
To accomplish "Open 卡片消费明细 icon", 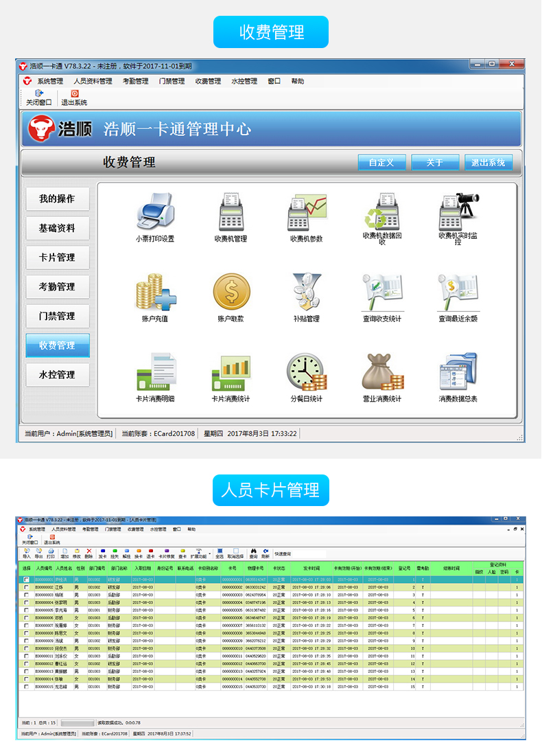I will click(156, 371).
